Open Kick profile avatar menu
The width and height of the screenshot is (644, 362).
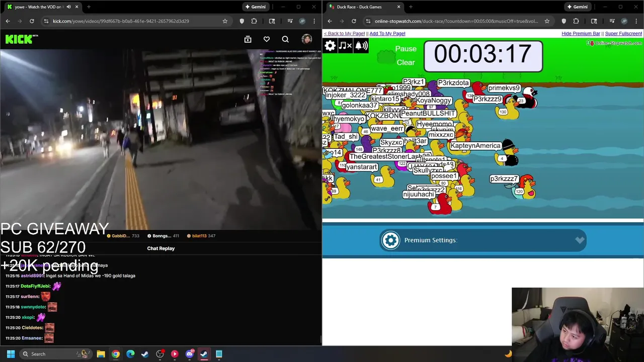coord(306,39)
